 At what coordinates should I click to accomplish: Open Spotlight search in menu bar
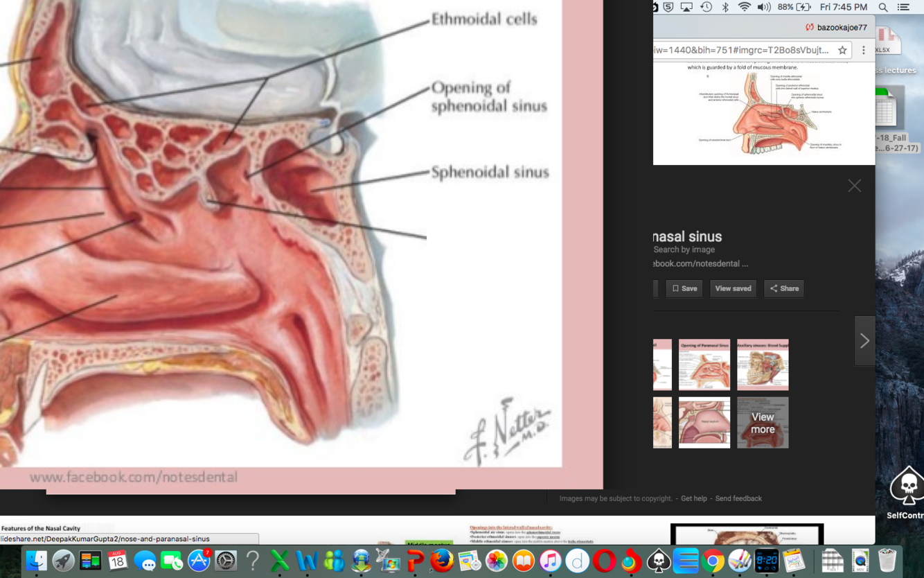click(883, 7)
